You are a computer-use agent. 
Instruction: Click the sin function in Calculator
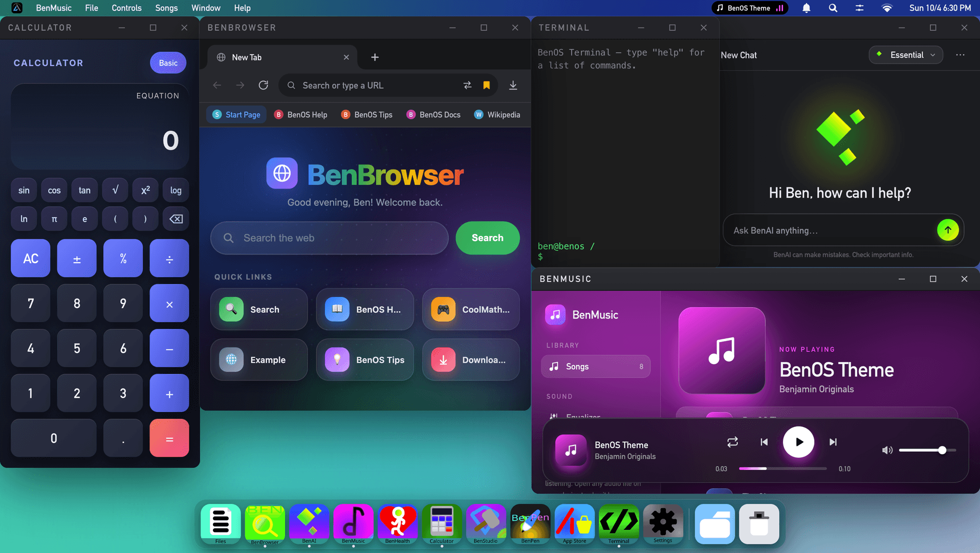pos(24,190)
